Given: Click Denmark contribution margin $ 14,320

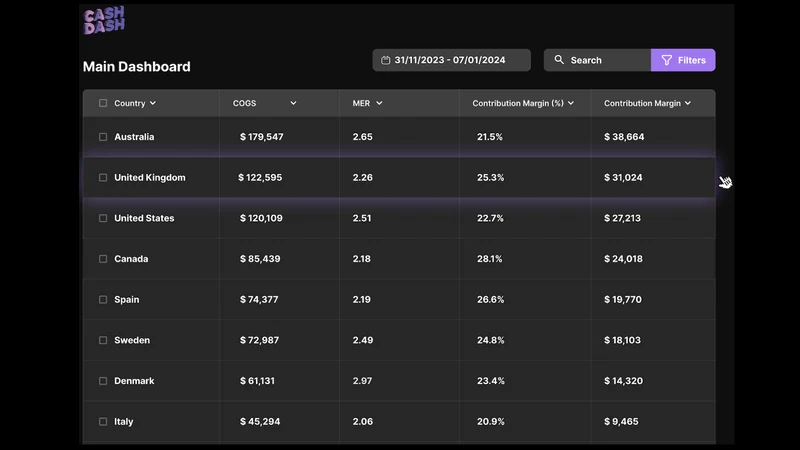Looking at the screenshot, I should tap(623, 381).
